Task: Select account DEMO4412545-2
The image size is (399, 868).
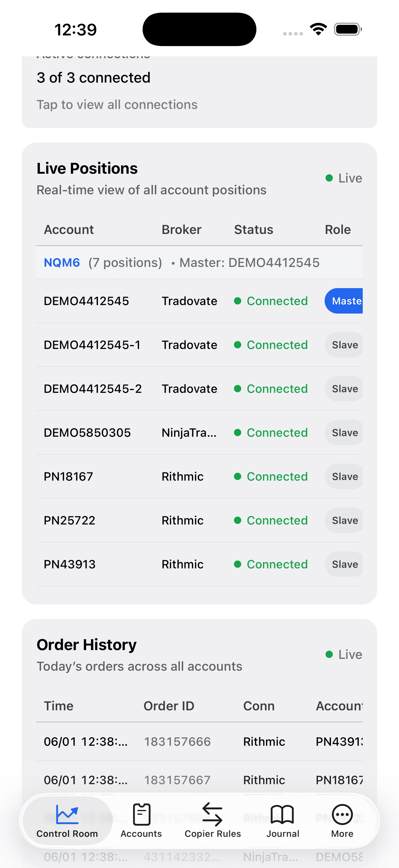Action: tap(93, 389)
